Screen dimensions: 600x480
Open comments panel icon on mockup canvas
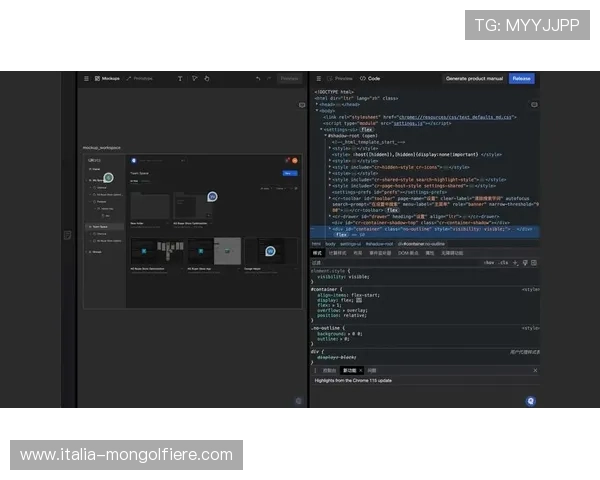click(x=301, y=104)
